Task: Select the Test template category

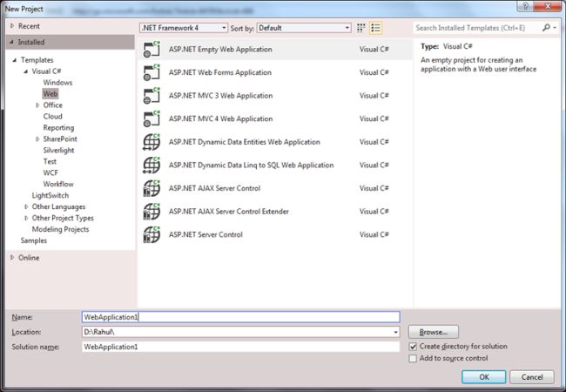Action: [50, 161]
